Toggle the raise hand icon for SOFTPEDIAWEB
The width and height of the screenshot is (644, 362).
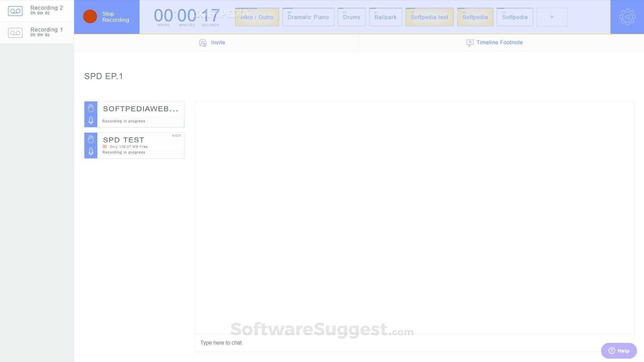coord(91,108)
